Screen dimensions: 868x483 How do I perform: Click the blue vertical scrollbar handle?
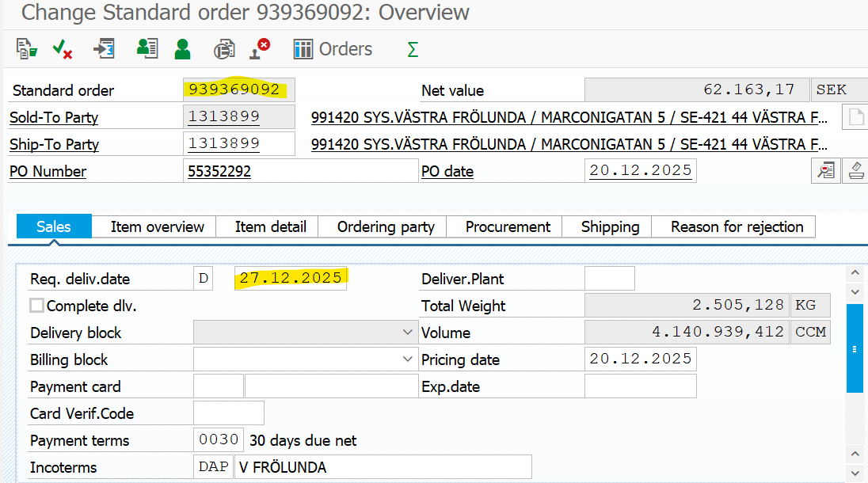855,348
